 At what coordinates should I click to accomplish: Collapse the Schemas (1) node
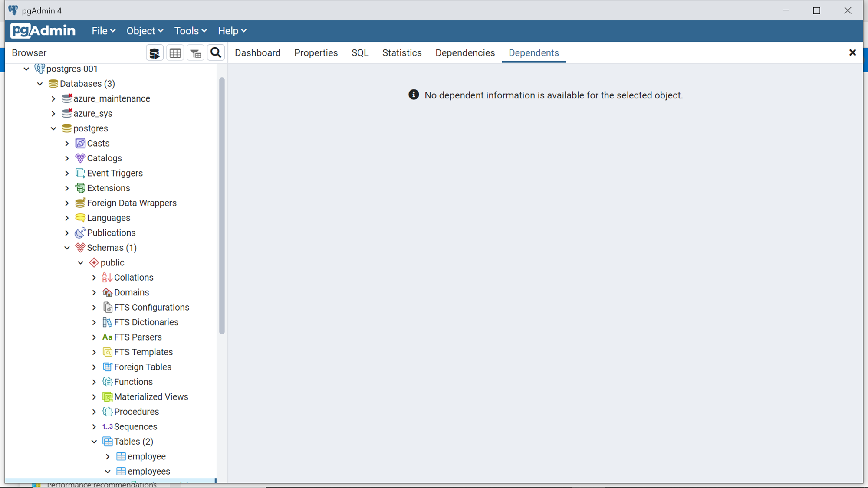pos(67,248)
